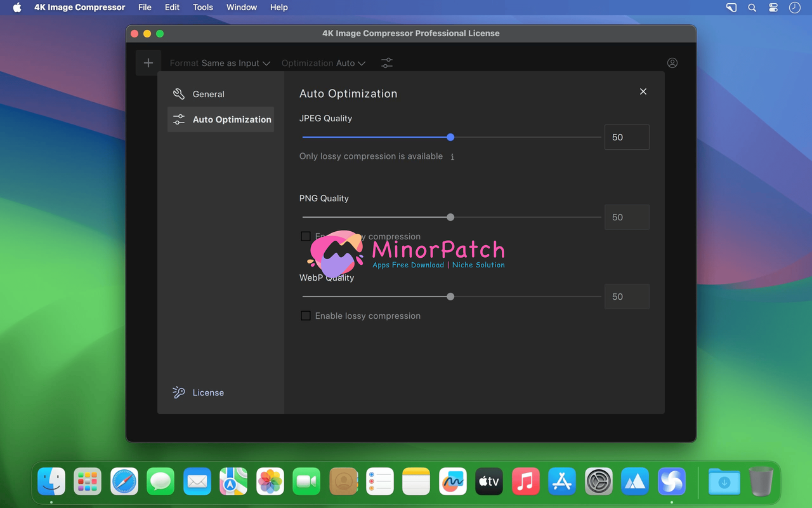Enable lossy compression for WebP
The image size is (812, 508).
(306, 316)
